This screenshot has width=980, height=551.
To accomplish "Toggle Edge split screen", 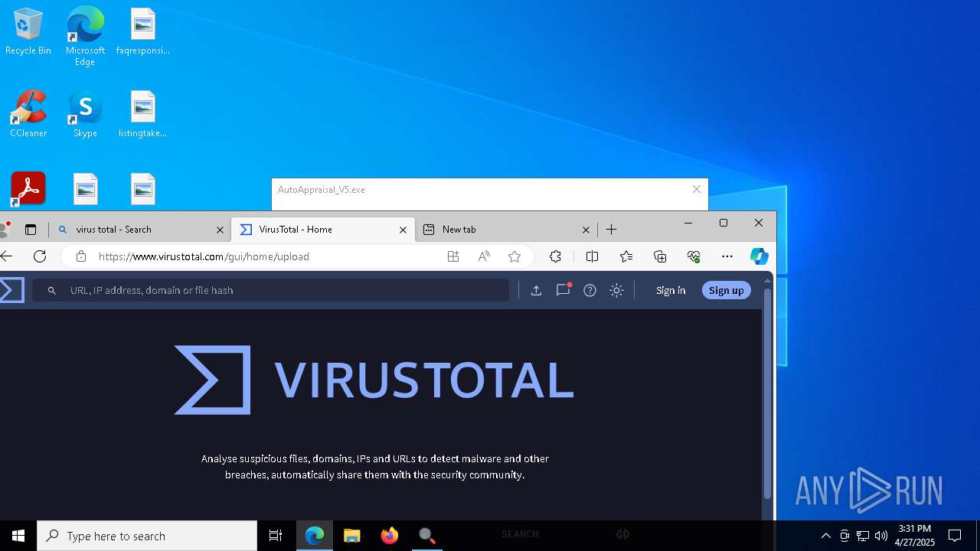I will [x=592, y=256].
